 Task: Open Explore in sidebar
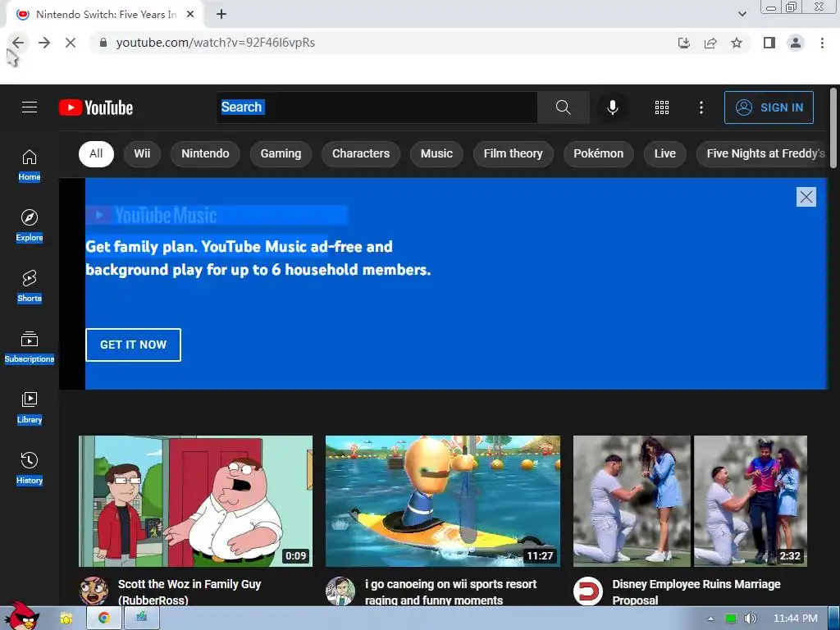30,226
